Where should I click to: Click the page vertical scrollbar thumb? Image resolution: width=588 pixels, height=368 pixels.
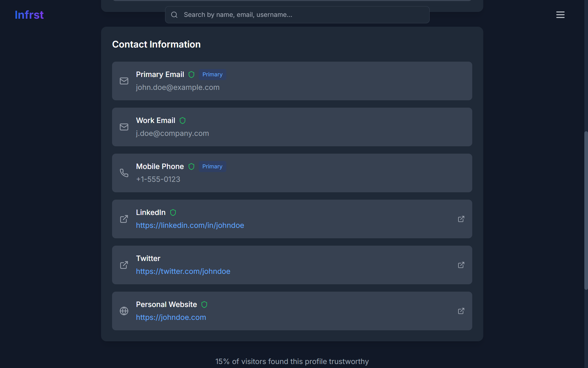click(x=586, y=210)
